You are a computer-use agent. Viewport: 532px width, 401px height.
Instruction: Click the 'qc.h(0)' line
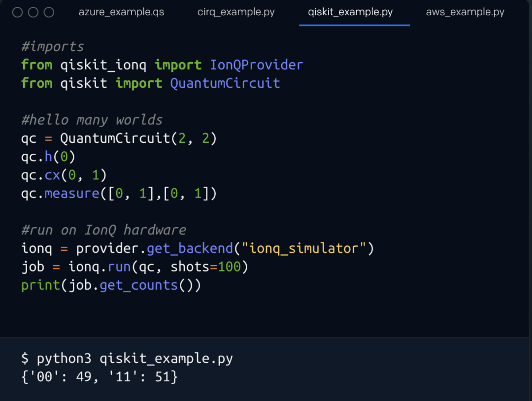point(48,157)
